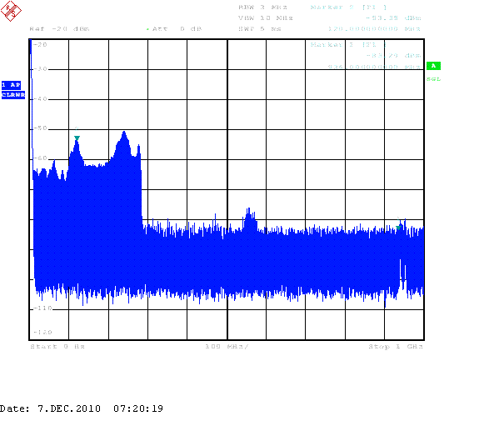Click the green 'A' screen indicator
504x426 pixels.
[x=433, y=66]
